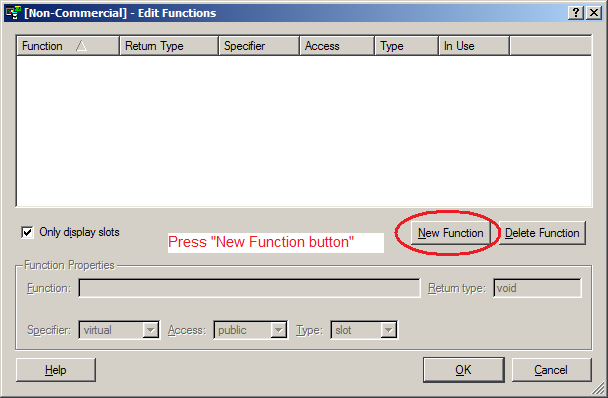Click the application icon in title bar

point(13,13)
